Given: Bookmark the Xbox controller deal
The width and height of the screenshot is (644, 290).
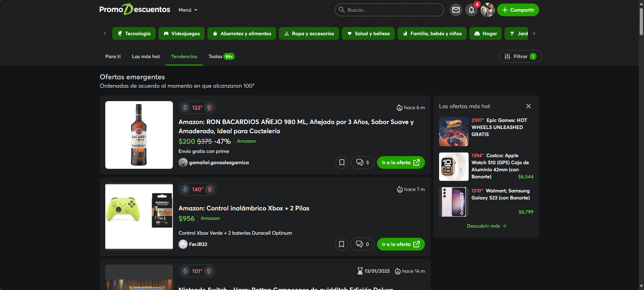Looking at the screenshot, I should coord(342,244).
